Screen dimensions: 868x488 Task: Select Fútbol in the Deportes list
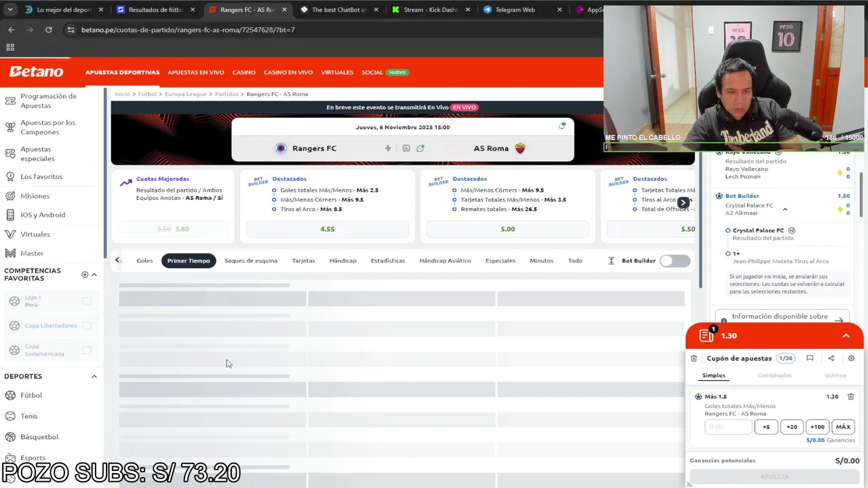pos(31,395)
